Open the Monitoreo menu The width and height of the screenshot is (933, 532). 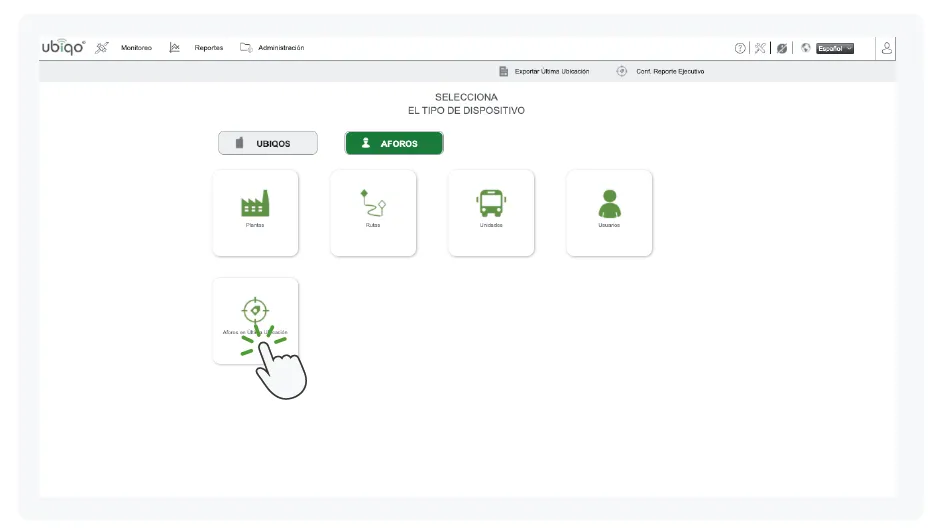pyautogui.click(x=136, y=48)
